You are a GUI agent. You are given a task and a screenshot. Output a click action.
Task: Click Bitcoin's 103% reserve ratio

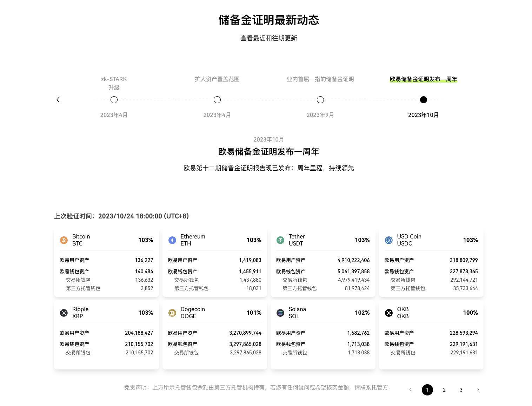click(146, 240)
